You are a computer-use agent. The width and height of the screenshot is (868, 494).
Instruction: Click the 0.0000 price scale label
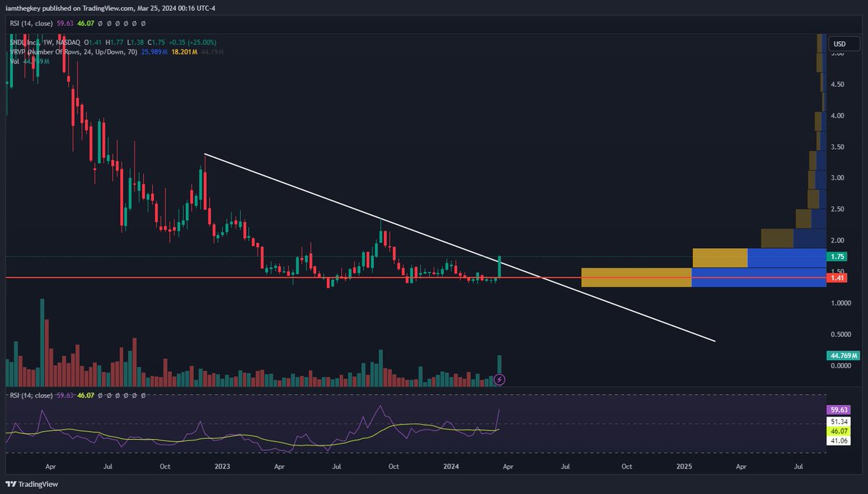[x=840, y=366]
